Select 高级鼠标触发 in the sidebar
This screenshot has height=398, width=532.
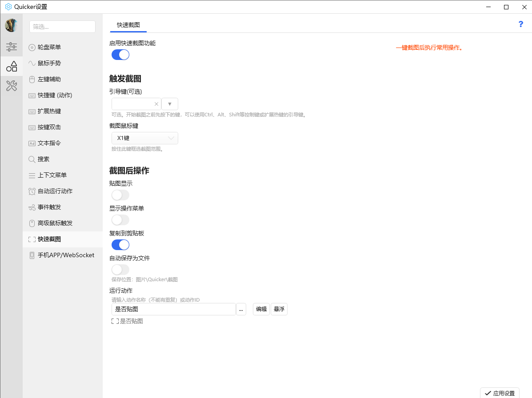[x=62, y=223]
